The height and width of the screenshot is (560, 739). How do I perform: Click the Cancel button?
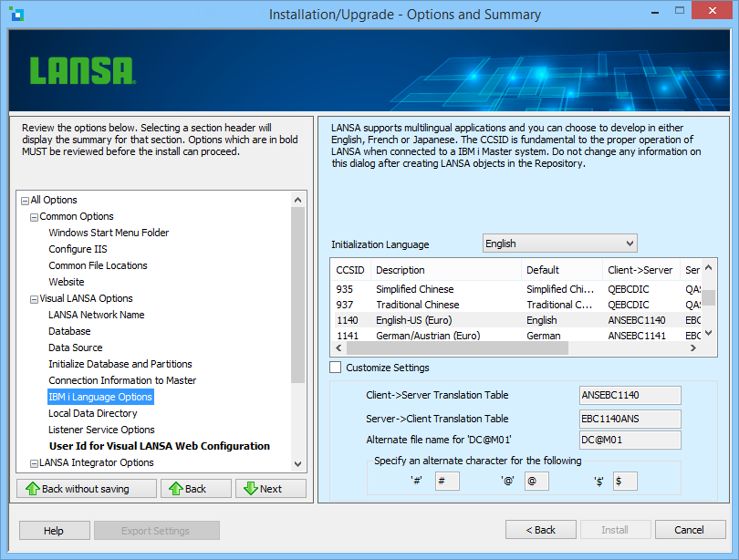[x=690, y=530]
